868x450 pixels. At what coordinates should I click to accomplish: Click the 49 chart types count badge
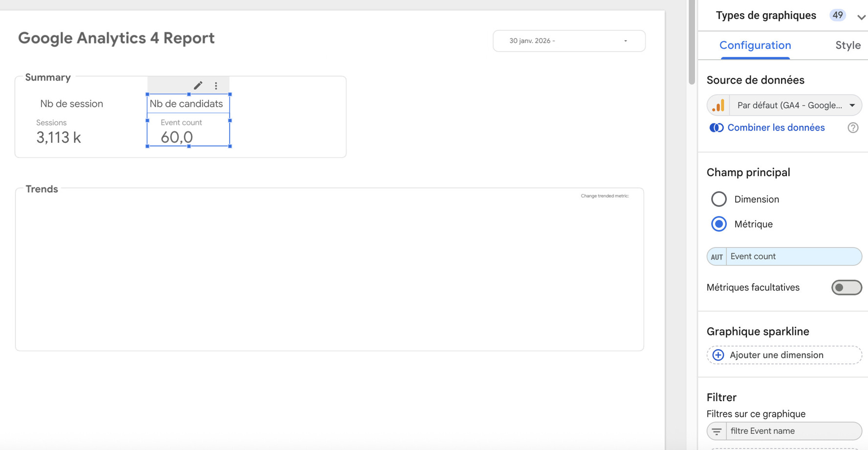point(838,15)
